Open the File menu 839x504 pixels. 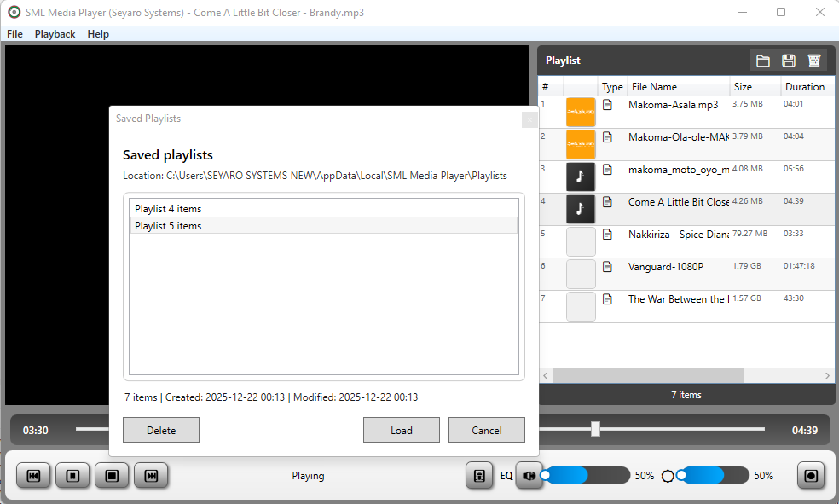tap(14, 33)
